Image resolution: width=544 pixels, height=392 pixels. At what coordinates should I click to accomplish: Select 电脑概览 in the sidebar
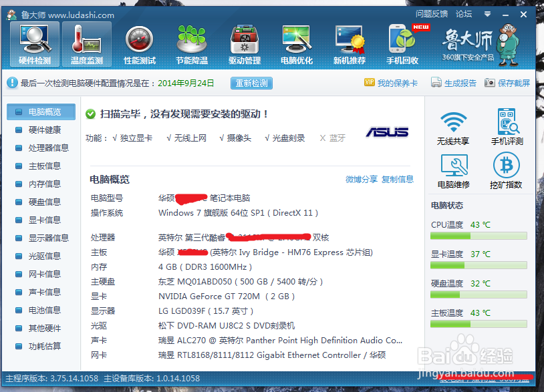tap(41, 112)
